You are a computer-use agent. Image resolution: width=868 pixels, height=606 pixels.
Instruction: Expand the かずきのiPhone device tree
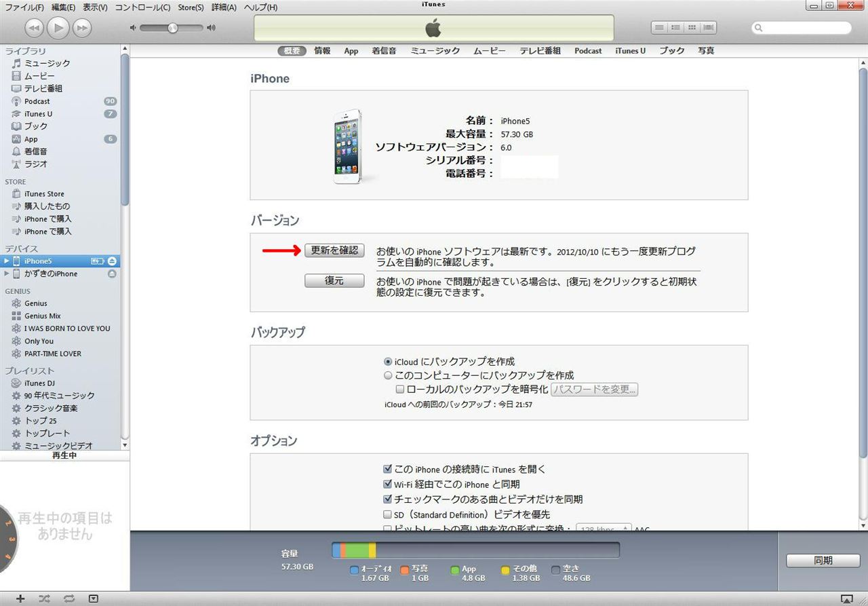point(7,274)
